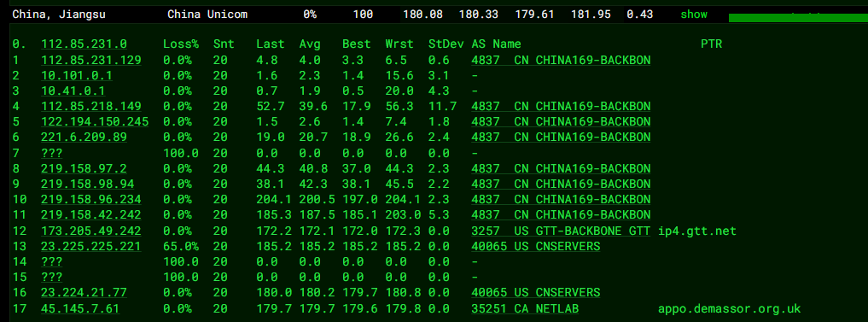Select the 'China Unicom' provider text
Viewport: 868px width, 322px height.
pos(207,15)
